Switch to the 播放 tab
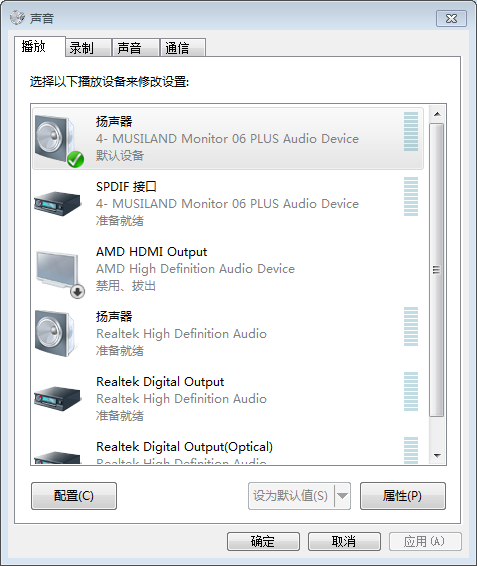This screenshot has width=477, height=566. point(40,46)
